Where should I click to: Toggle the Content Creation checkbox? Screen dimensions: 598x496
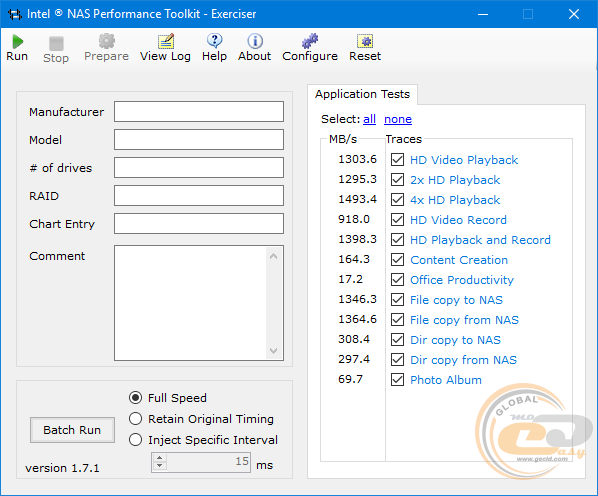coord(397,260)
